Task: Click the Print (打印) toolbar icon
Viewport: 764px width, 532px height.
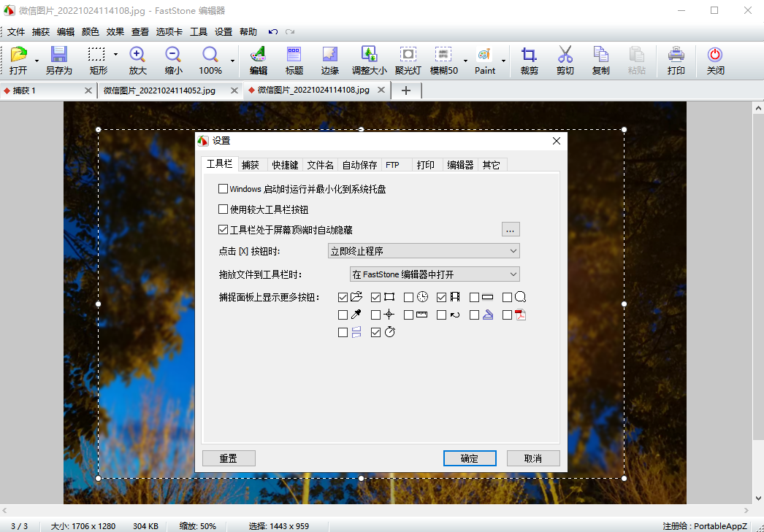Action: (676, 55)
